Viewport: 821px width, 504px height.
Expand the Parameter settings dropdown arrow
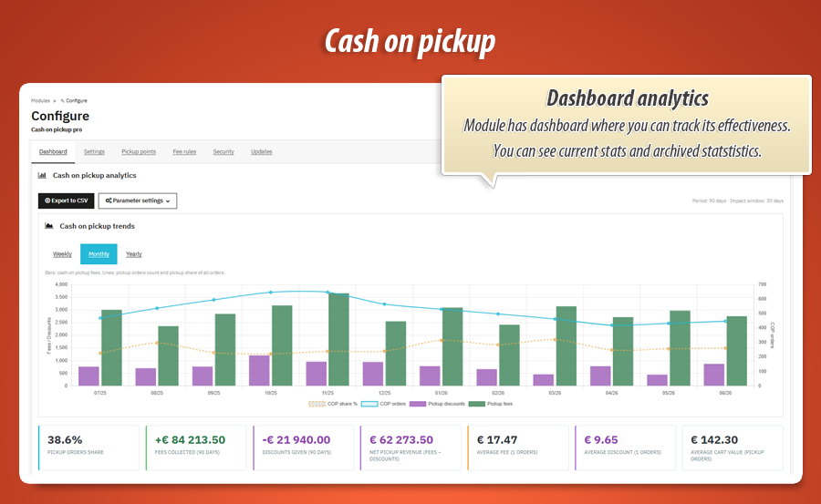168,201
